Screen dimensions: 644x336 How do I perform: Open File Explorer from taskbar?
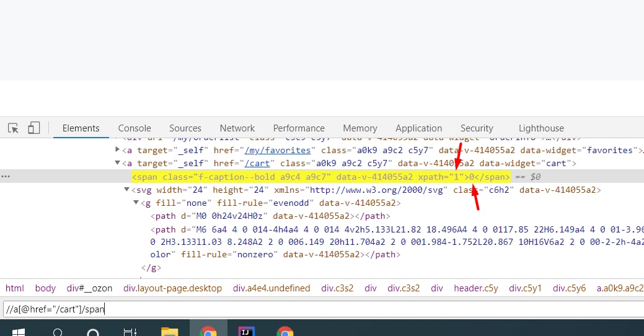click(x=169, y=331)
